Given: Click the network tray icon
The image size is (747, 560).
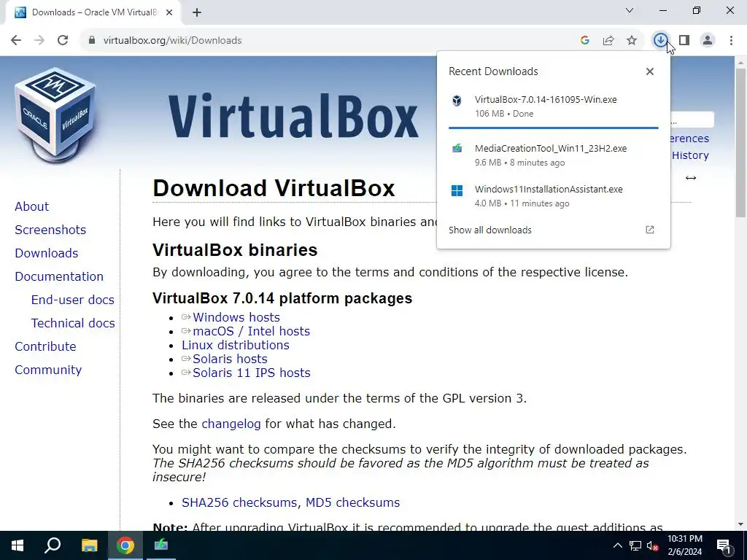Looking at the screenshot, I should pyautogui.click(x=635, y=545).
